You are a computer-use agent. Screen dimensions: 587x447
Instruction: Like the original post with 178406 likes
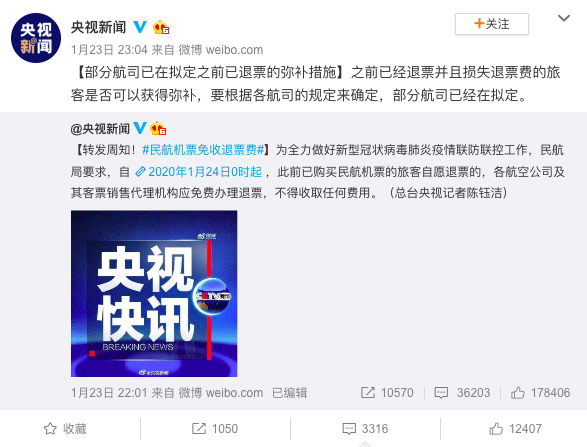[x=518, y=393]
